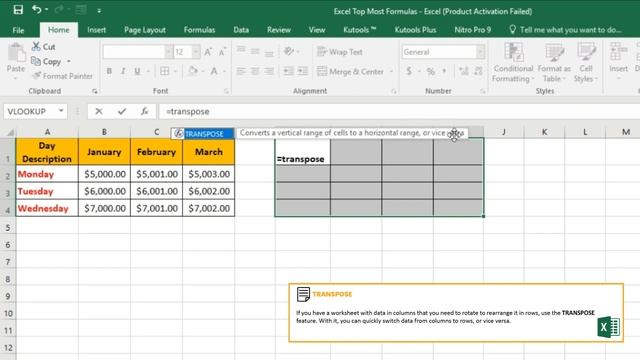Screen dimensions: 640x360
Task: Switch to the Formulas tab
Action: (199, 30)
